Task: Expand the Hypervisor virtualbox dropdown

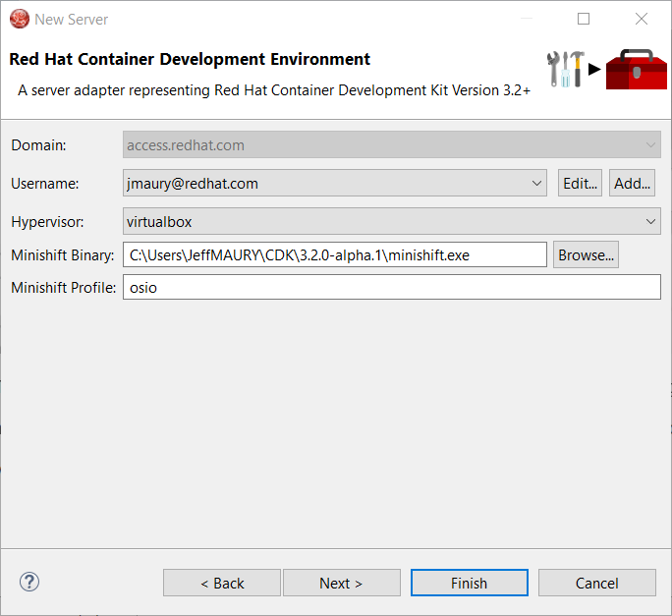Action: 651,221
